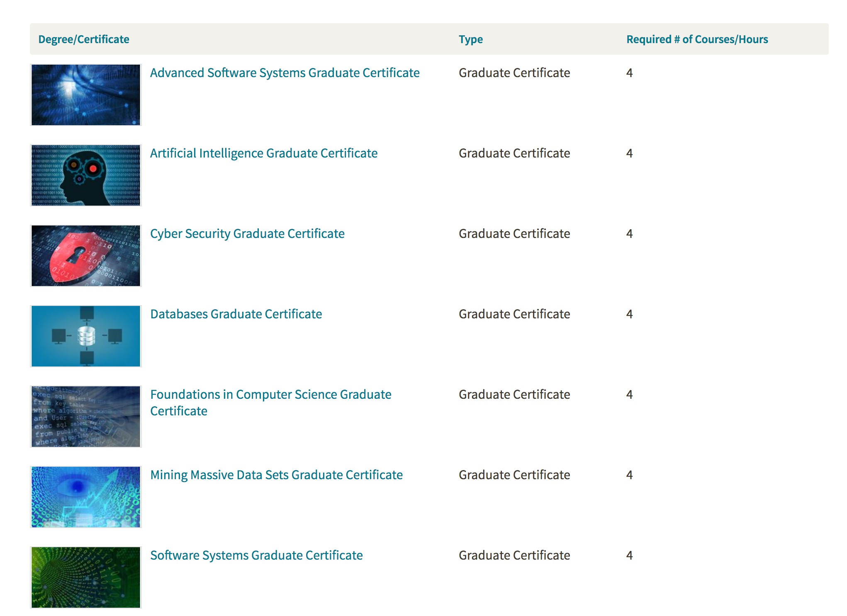
Task: Click the course count in Cyber Security row
Action: pos(629,234)
